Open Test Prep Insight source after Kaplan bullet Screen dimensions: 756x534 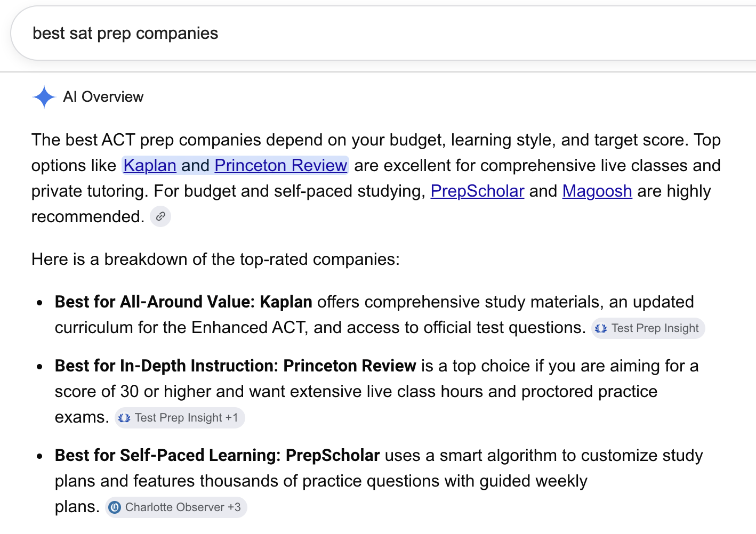[648, 328]
